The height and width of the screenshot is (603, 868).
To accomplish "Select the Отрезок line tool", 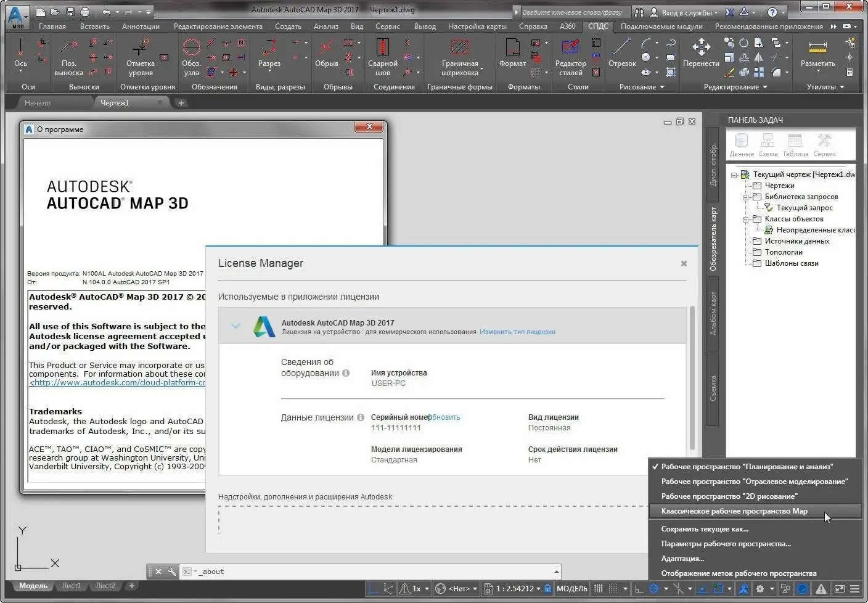I will pos(622,54).
